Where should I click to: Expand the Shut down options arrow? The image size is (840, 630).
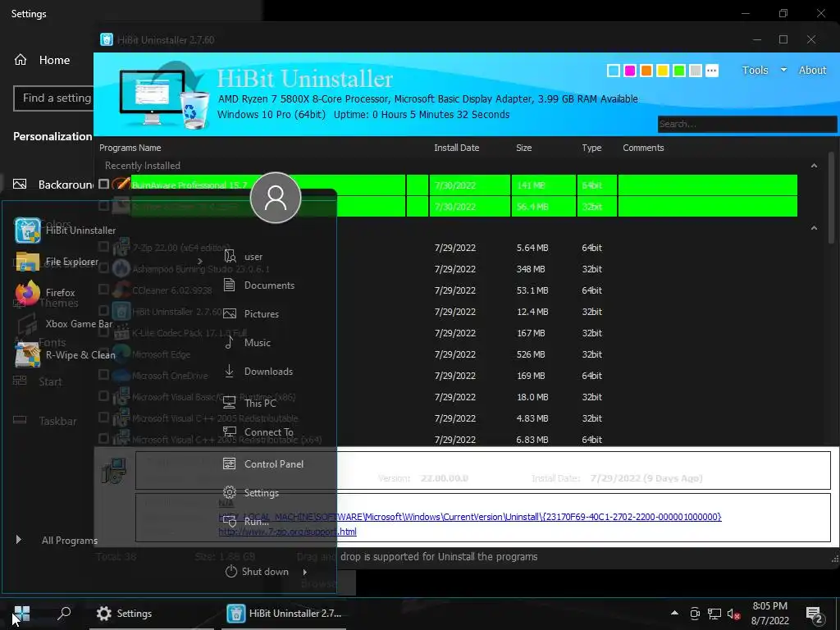tap(305, 572)
